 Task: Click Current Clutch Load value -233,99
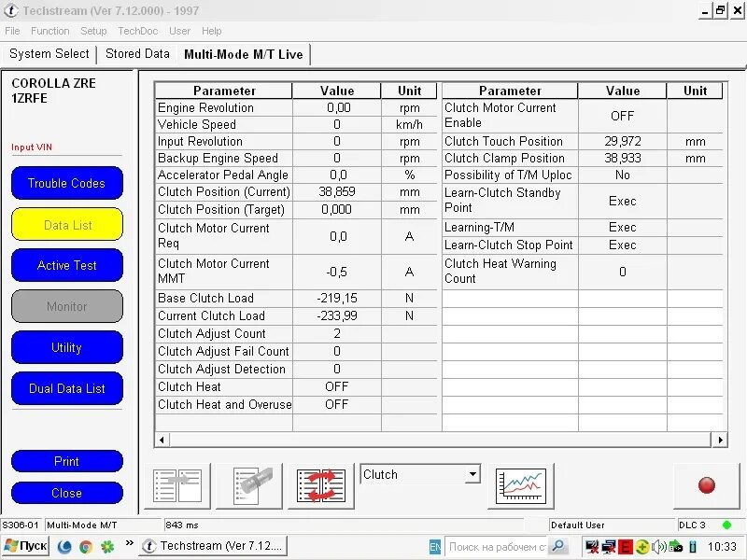tap(337, 316)
